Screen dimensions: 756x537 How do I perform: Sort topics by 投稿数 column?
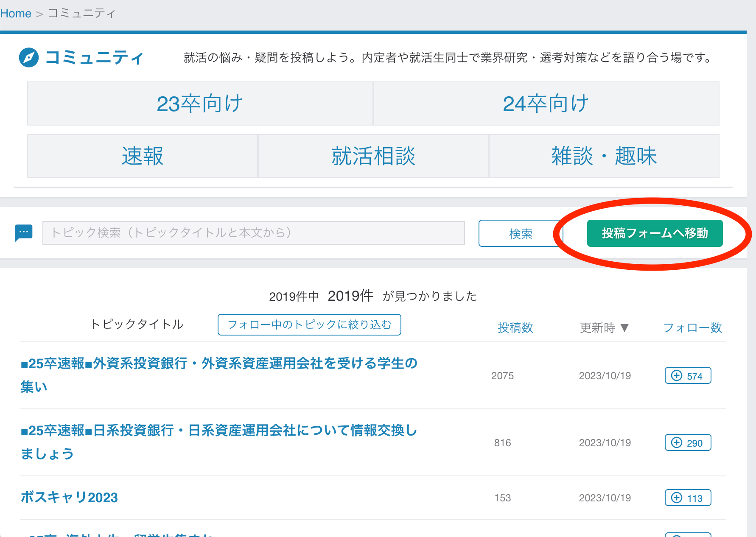[x=515, y=328]
